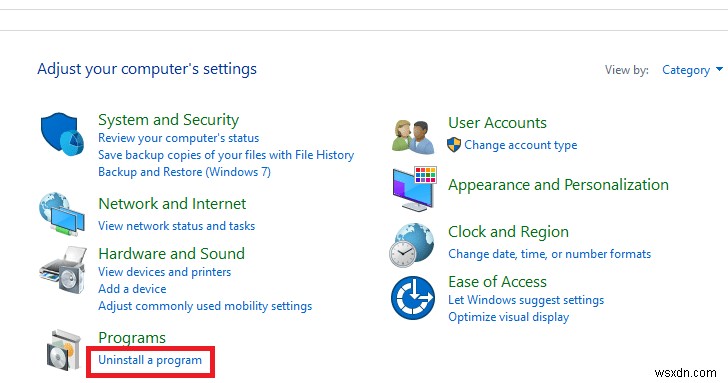This screenshot has width=728, height=383.
Task: Open Network and Internet category
Action: 172,204
